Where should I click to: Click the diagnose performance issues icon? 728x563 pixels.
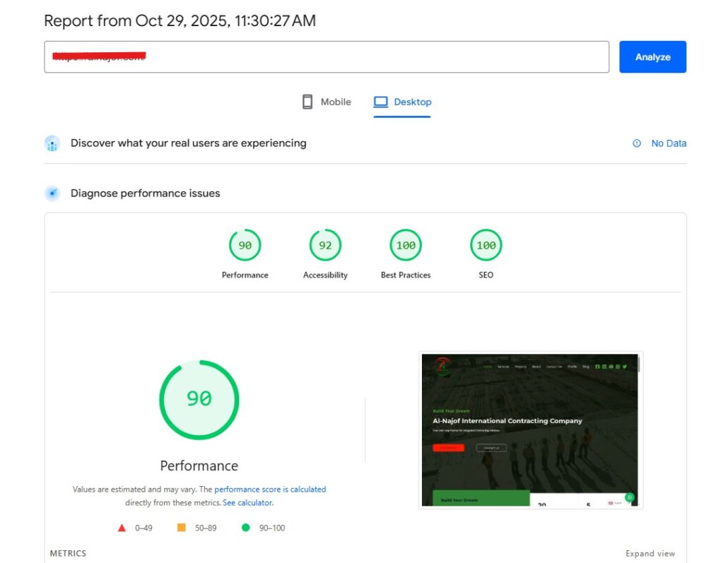point(52,194)
